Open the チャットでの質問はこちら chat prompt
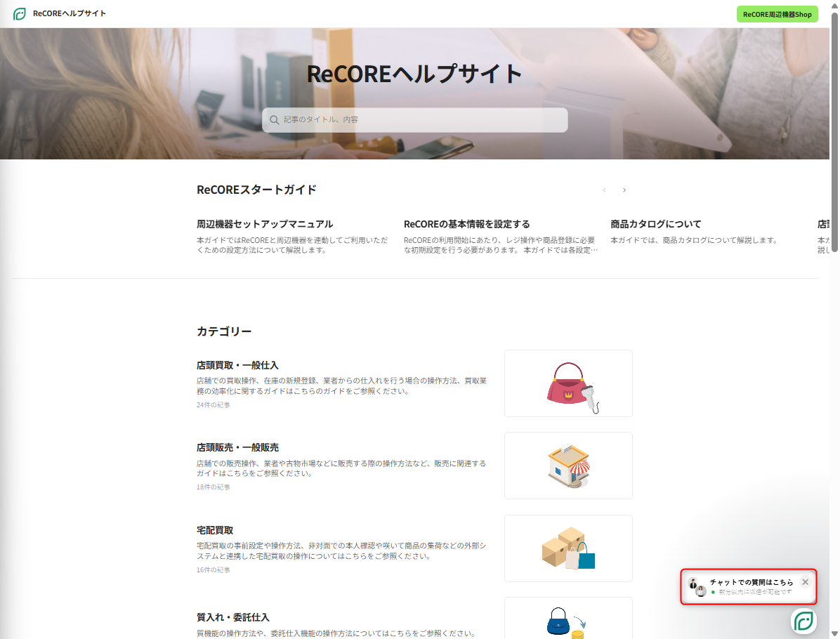This screenshot has width=840, height=639. [749, 587]
